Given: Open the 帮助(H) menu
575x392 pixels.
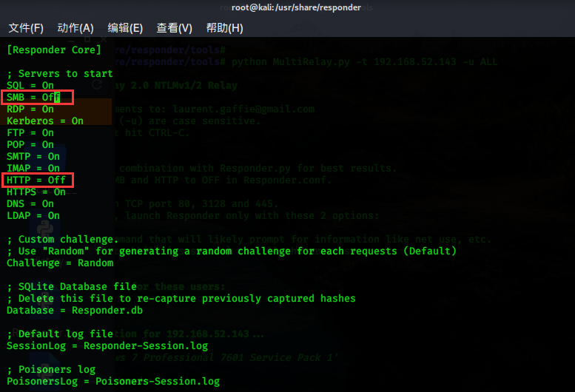Looking at the screenshot, I should (224, 28).
